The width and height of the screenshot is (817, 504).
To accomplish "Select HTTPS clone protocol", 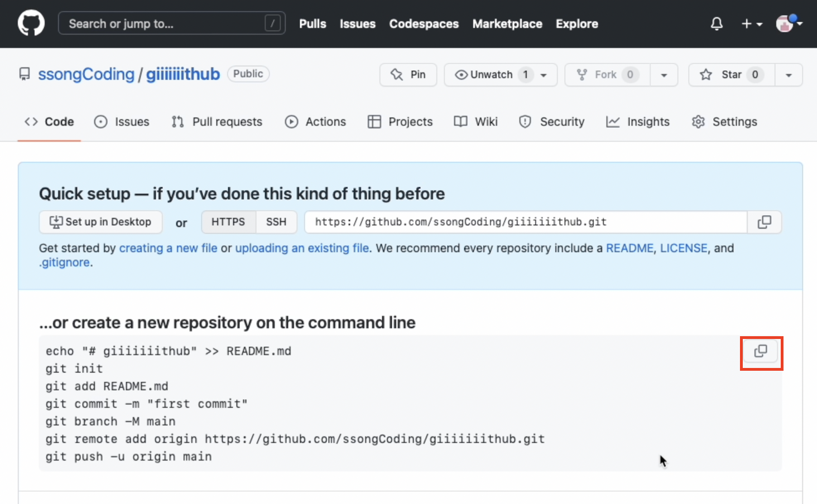I will [x=228, y=222].
